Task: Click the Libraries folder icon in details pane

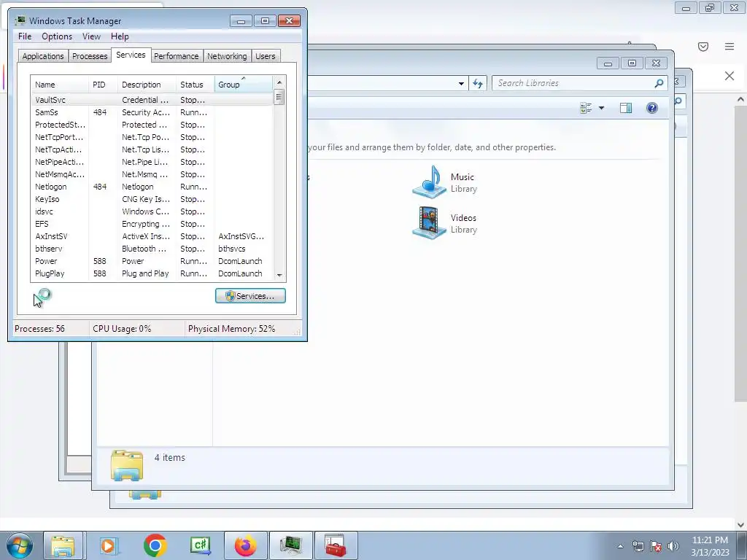Action: tap(127, 464)
